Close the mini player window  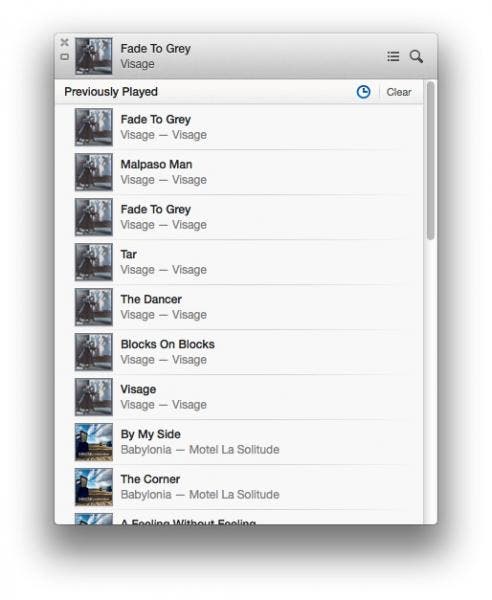click(65, 42)
